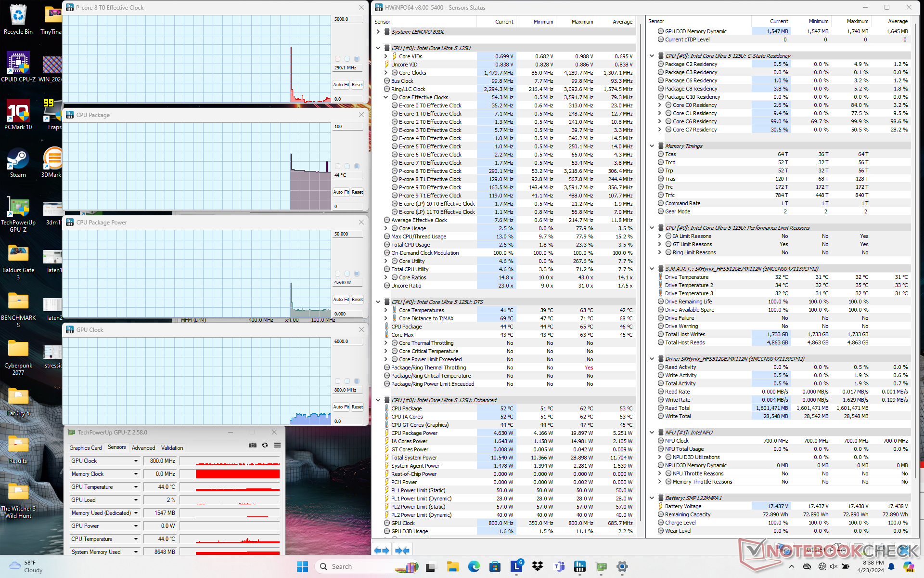
Task: Click HWiNFO's expand columns arrows icon
Action: [x=382, y=550]
